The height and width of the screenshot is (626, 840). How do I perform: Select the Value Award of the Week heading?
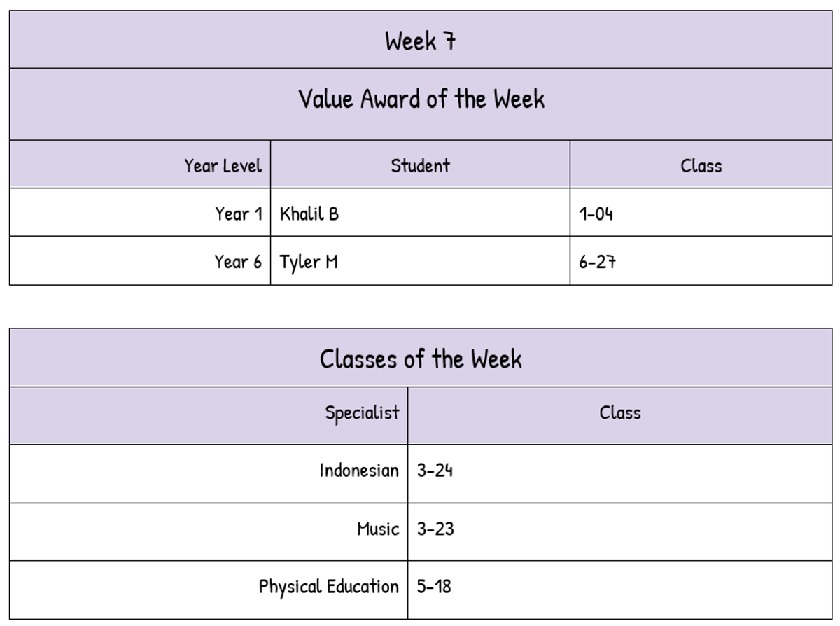coord(420,99)
